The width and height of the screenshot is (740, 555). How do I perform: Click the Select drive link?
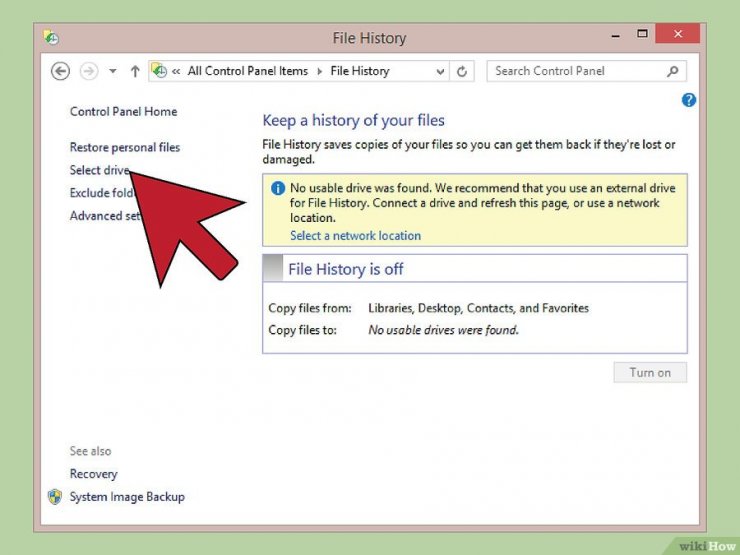[x=100, y=170]
